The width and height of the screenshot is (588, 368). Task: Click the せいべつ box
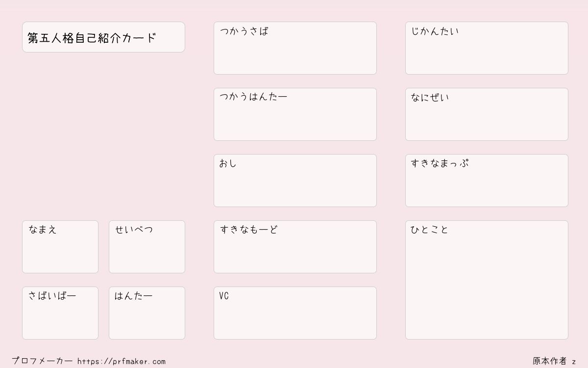click(x=147, y=247)
